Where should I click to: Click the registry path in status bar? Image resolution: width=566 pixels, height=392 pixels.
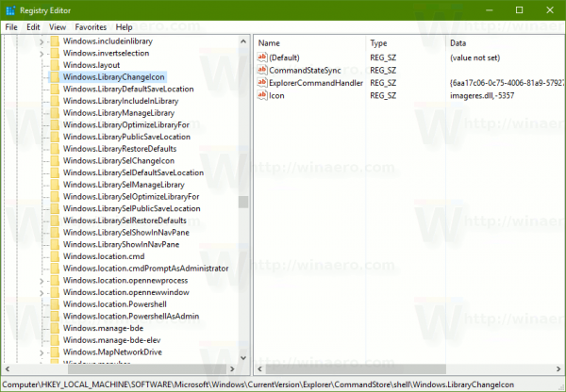[x=258, y=384]
